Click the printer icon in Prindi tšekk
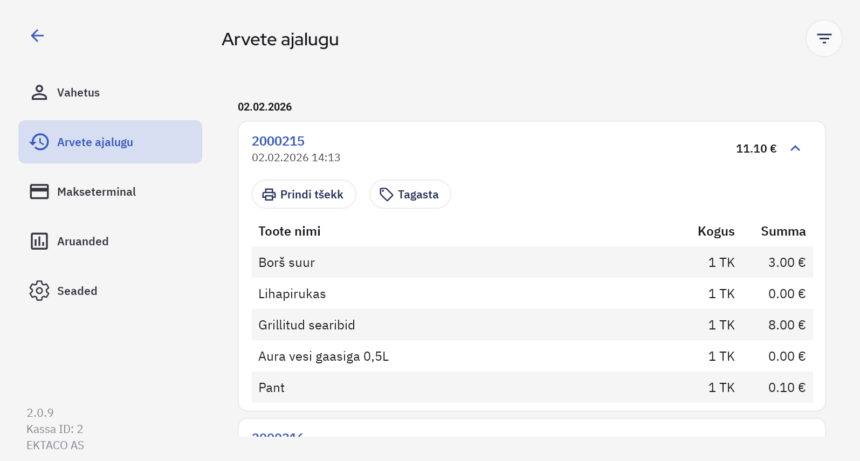Screen dimensions: 860x461 pos(269,194)
